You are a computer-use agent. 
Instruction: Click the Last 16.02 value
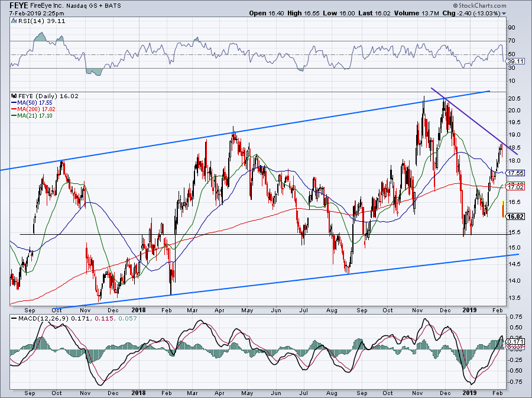click(x=375, y=13)
